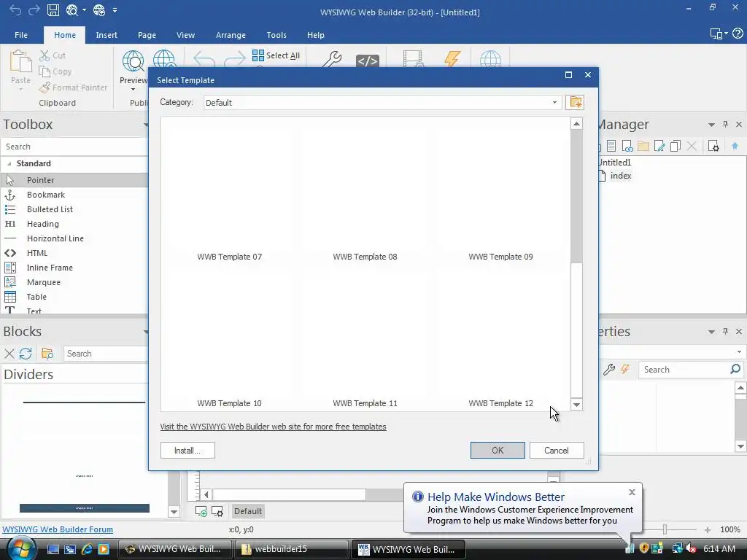Click the Toolbox search field
This screenshot has width=747, height=560.
(x=74, y=147)
